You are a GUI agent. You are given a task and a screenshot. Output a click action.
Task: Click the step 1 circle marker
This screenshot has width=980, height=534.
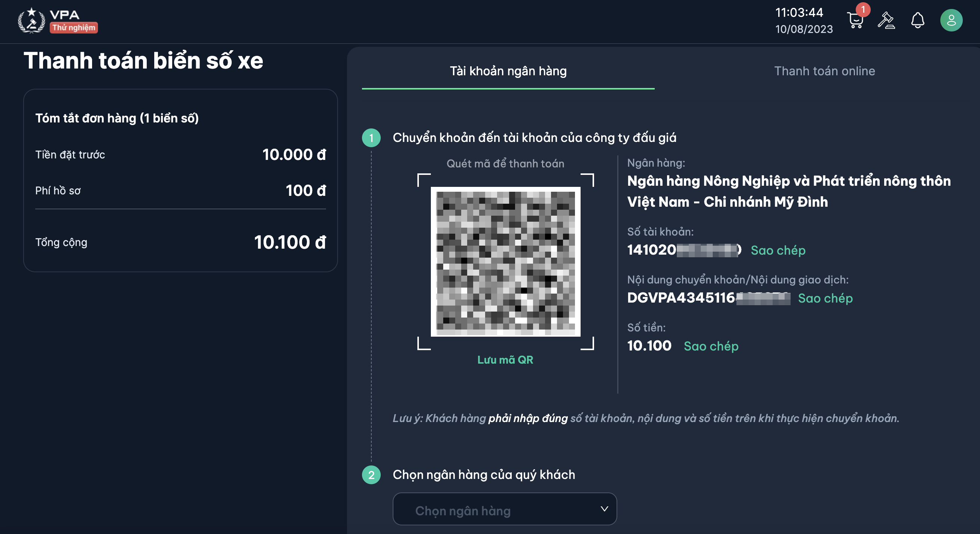(x=371, y=138)
